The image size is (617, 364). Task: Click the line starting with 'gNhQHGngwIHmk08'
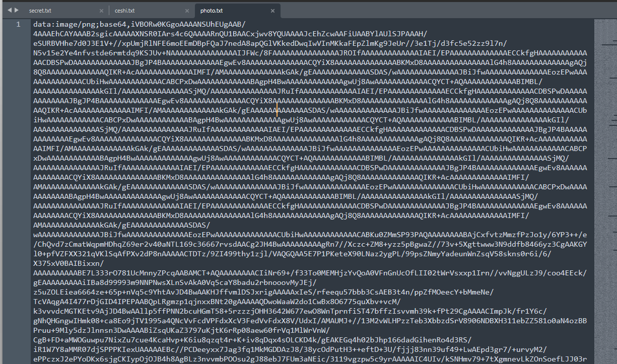[x=310, y=321]
